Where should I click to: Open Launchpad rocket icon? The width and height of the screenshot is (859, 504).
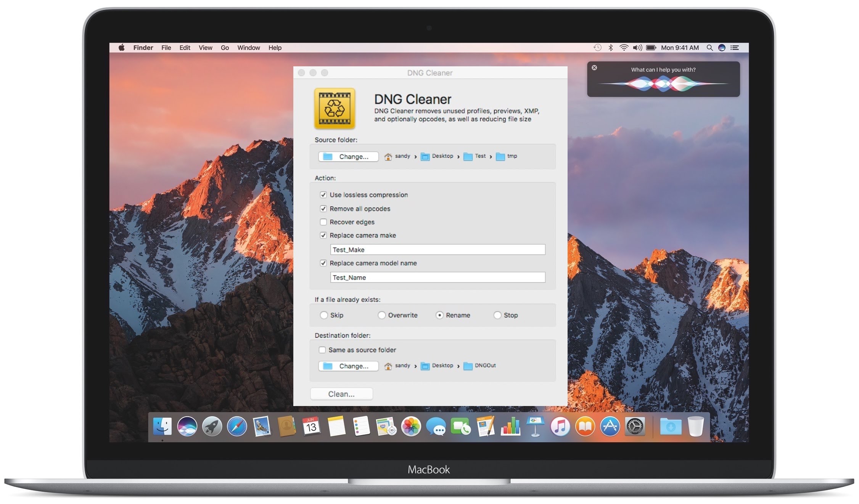[x=212, y=426]
